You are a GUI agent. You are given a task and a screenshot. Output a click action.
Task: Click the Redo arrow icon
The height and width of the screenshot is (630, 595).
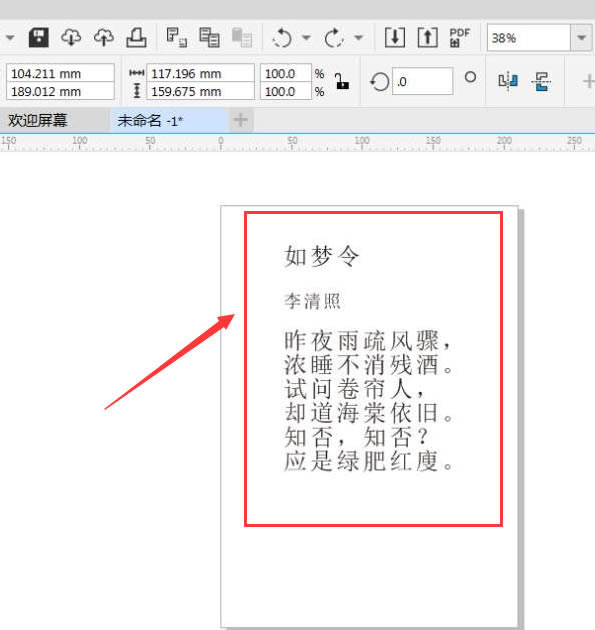(334, 38)
